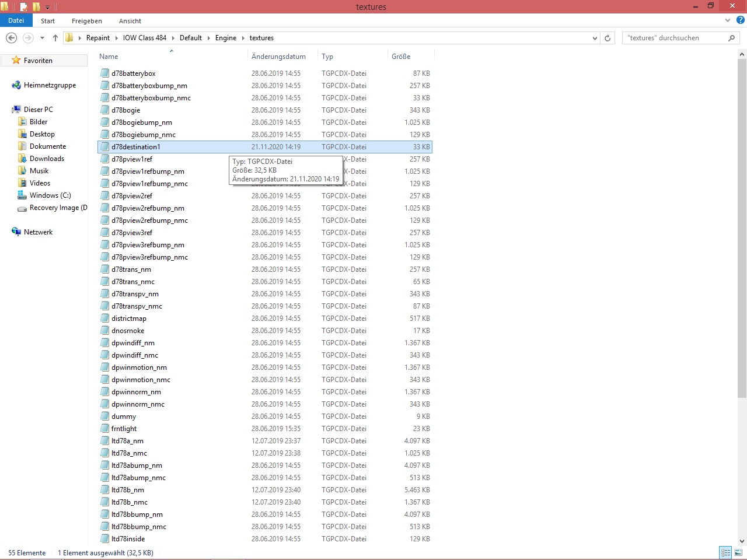Click the Netzwerk icon in the navigation pane
The height and width of the screenshot is (560, 747).
(x=16, y=232)
